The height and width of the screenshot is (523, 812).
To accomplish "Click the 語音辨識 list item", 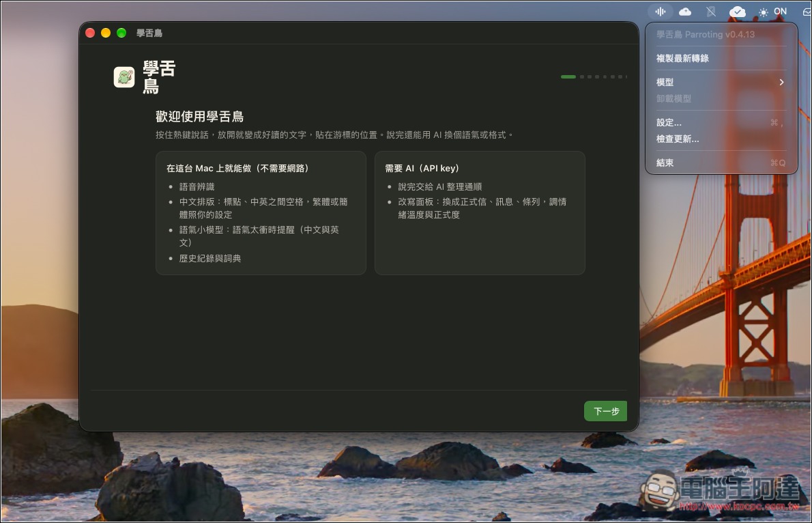I will [x=197, y=186].
